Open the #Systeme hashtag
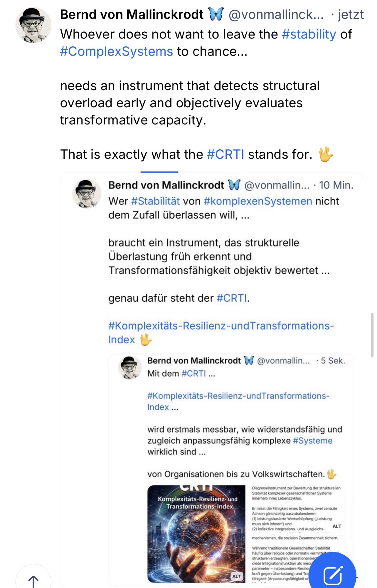The image size is (377, 588). point(313,440)
